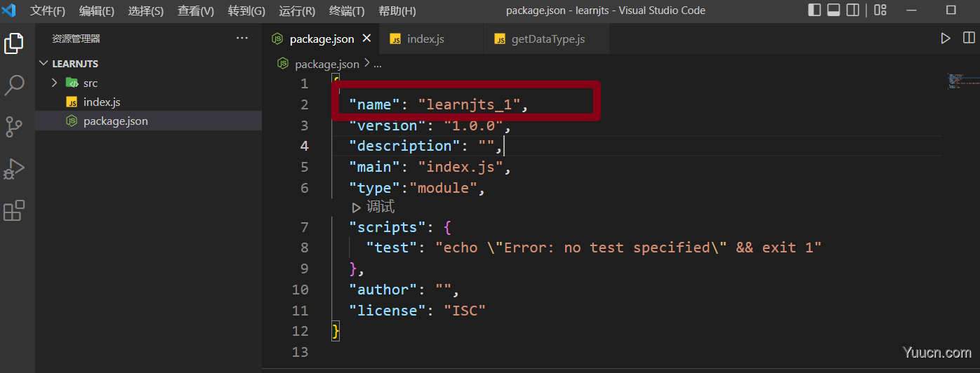
Task: Open the Search view in the activity bar
Action: (14, 86)
